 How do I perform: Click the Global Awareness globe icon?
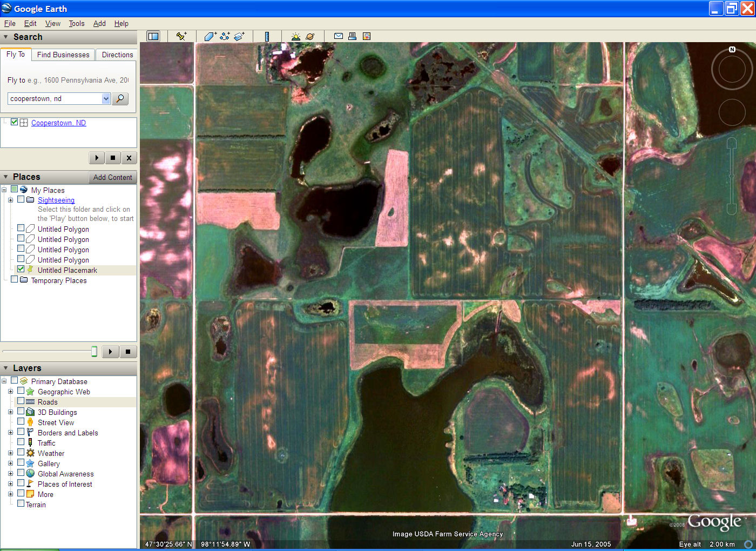click(x=30, y=474)
